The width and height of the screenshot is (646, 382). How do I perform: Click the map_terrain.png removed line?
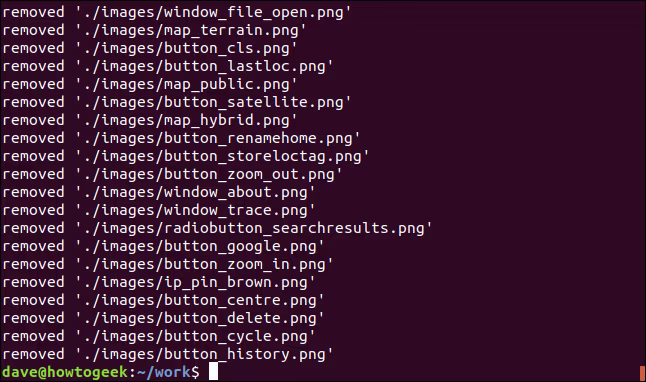[x=154, y=30]
